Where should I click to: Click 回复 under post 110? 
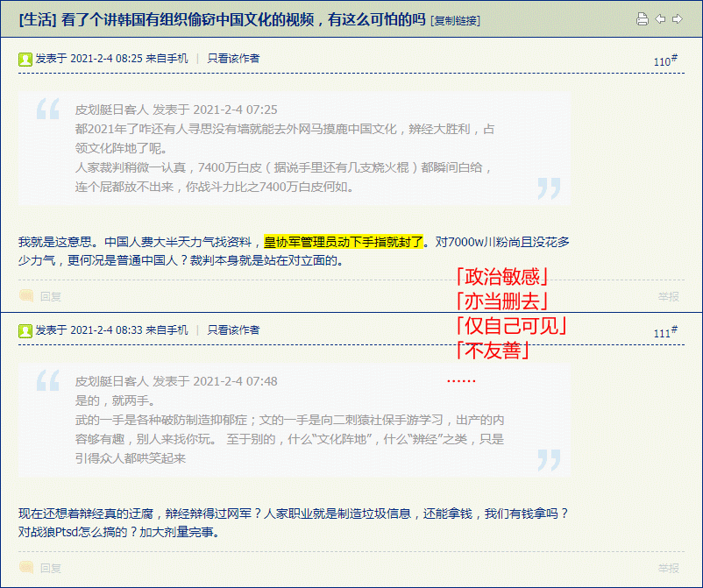pyautogui.click(x=50, y=297)
